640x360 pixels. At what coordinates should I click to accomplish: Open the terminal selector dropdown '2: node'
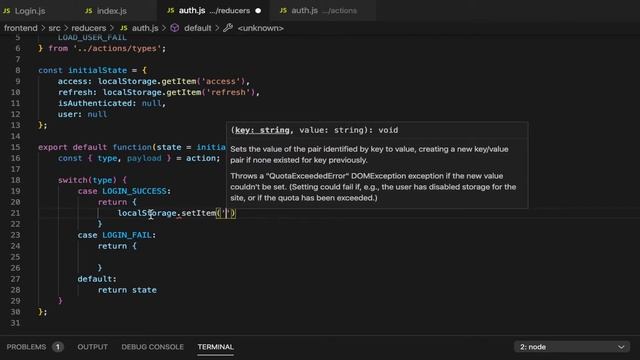pos(571,347)
